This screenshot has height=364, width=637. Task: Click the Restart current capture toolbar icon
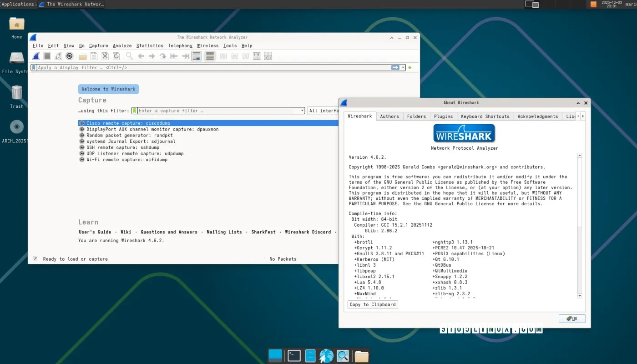[x=58, y=56]
